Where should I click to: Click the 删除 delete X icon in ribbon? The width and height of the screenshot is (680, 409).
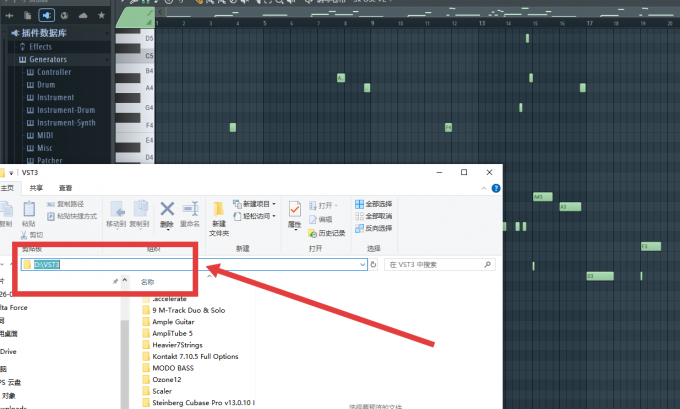pyautogui.click(x=167, y=209)
